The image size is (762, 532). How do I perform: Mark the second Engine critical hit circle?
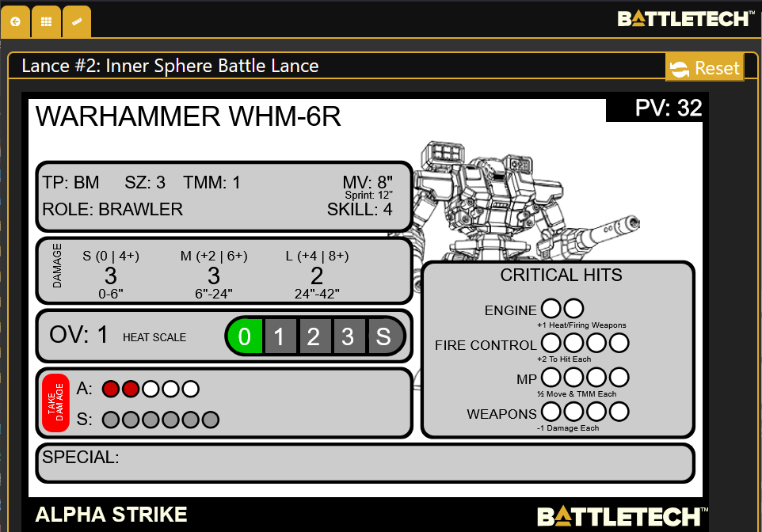click(574, 308)
